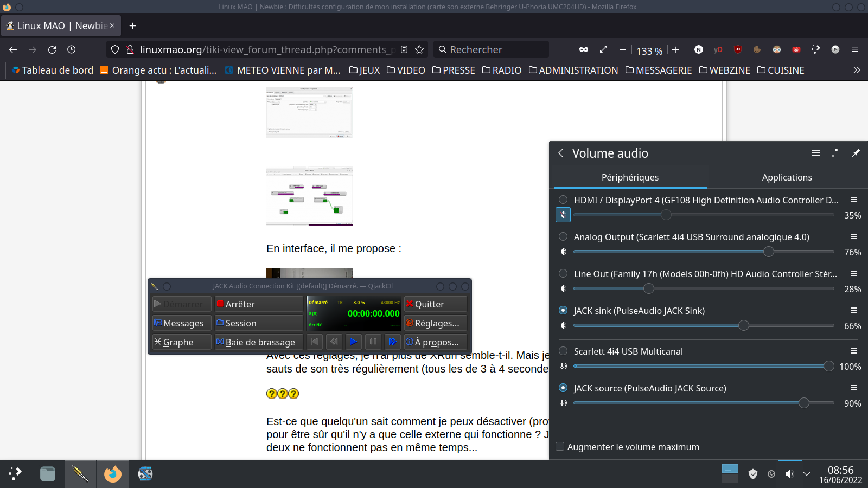Image resolution: width=868 pixels, height=488 pixels.
Task: Open Messages in QjackCtl
Action: (182, 323)
